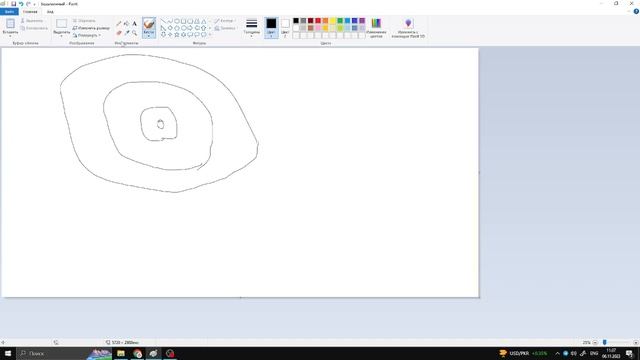Switch to the Home ribbon tab
640x360 pixels.
30,12
